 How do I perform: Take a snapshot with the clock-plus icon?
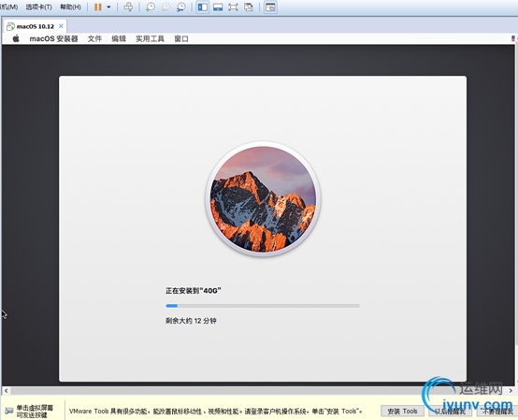tap(151, 7)
